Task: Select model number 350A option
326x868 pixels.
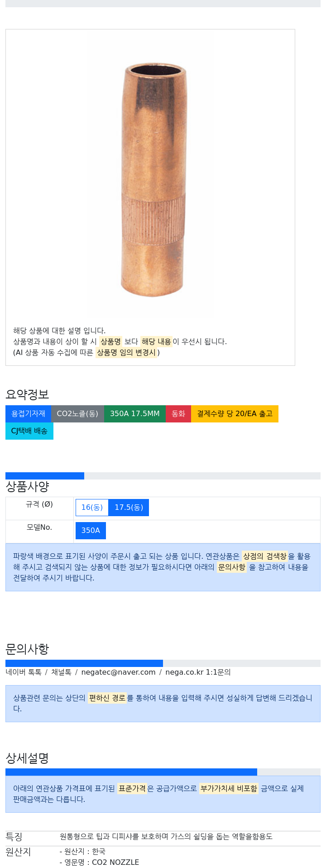Action: click(x=91, y=530)
